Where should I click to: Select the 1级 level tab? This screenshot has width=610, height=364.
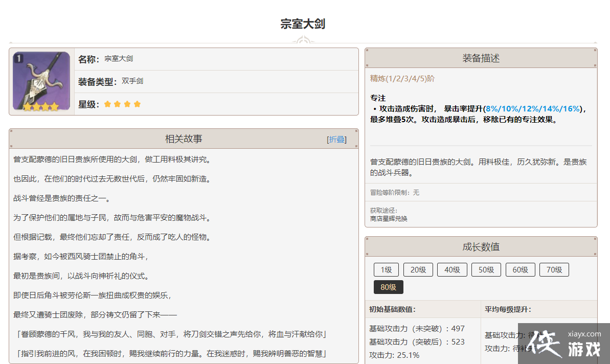tap(386, 269)
